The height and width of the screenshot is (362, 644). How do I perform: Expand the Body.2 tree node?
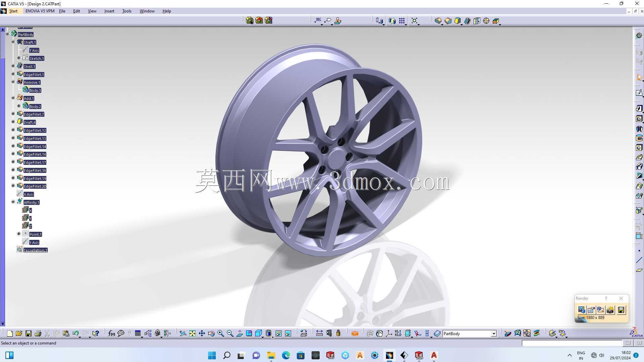19,106
